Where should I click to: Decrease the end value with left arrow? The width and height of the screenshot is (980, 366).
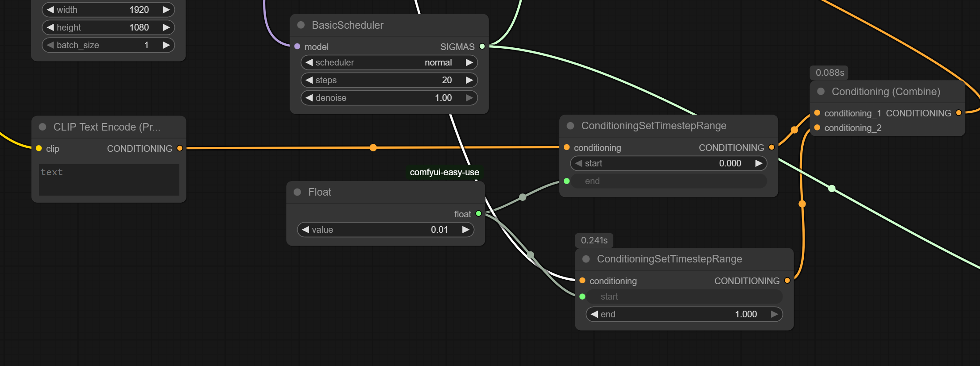point(594,314)
